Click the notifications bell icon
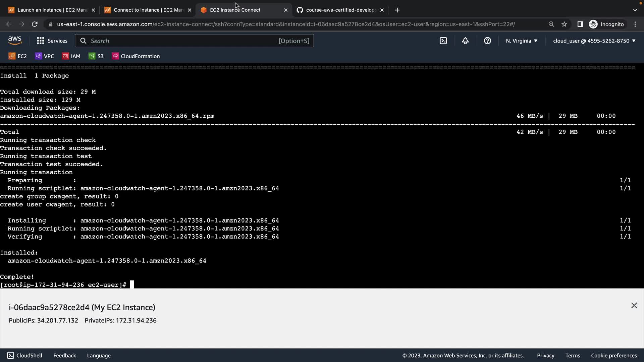Image resolution: width=644 pixels, height=362 pixels. pos(465,41)
